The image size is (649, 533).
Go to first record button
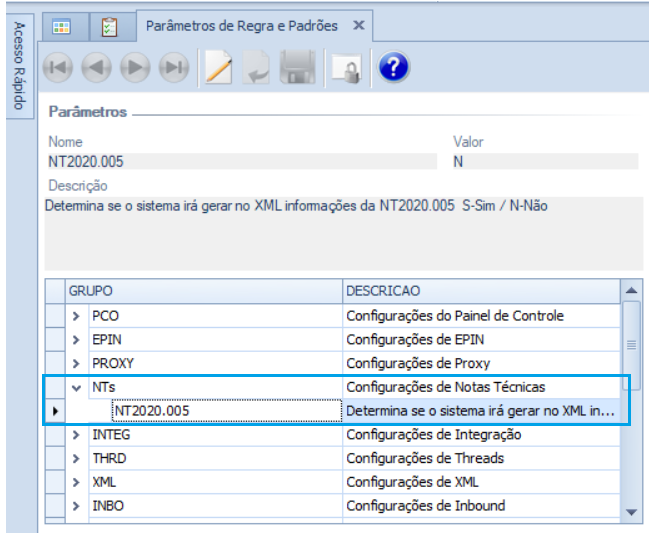tap(58, 67)
